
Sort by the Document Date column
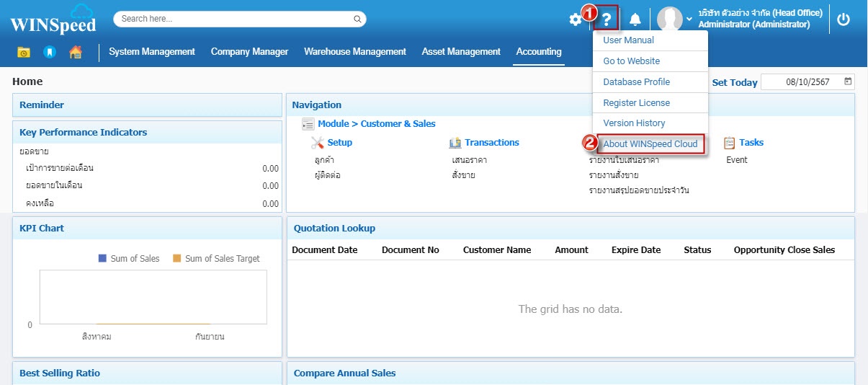click(325, 250)
